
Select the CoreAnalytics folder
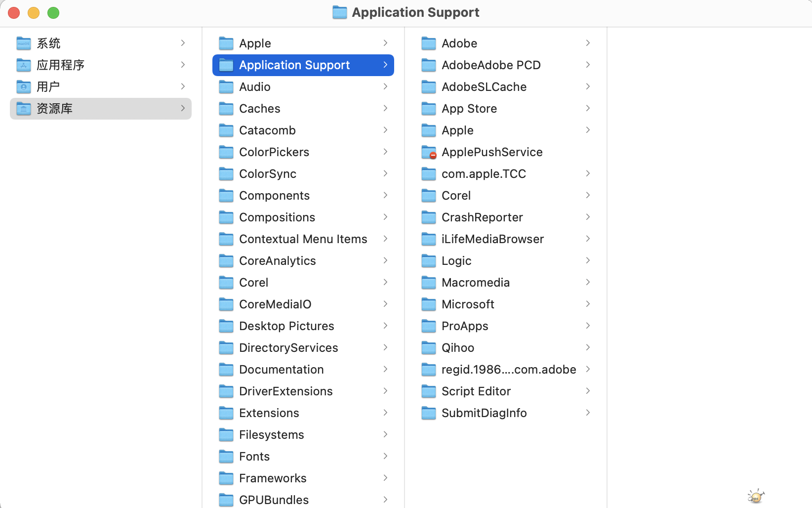click(x=303, y=261)
